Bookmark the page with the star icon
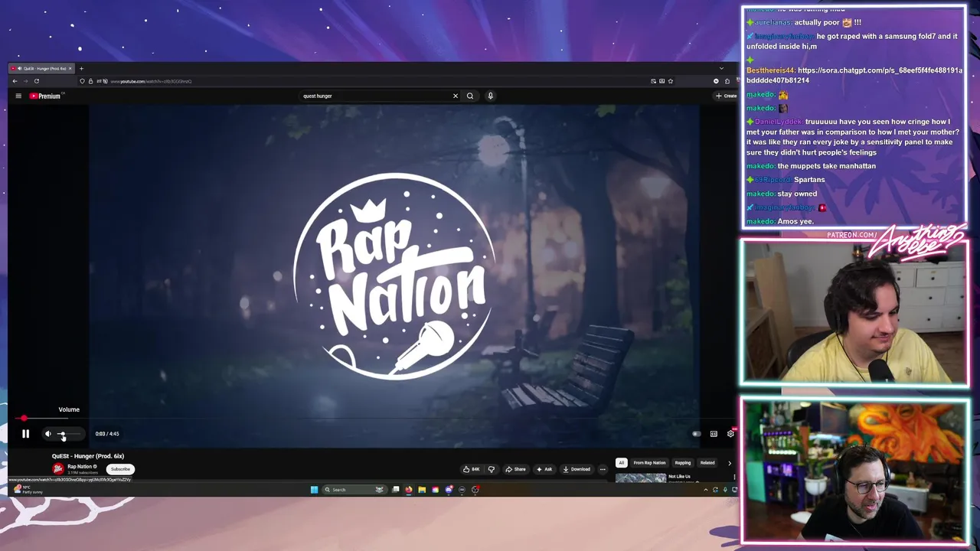The width and height of the screenshot is (980, 551). tap(671, 81)
